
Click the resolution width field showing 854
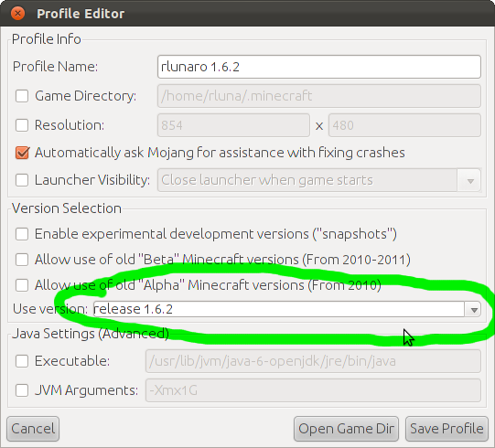(233, 125)
